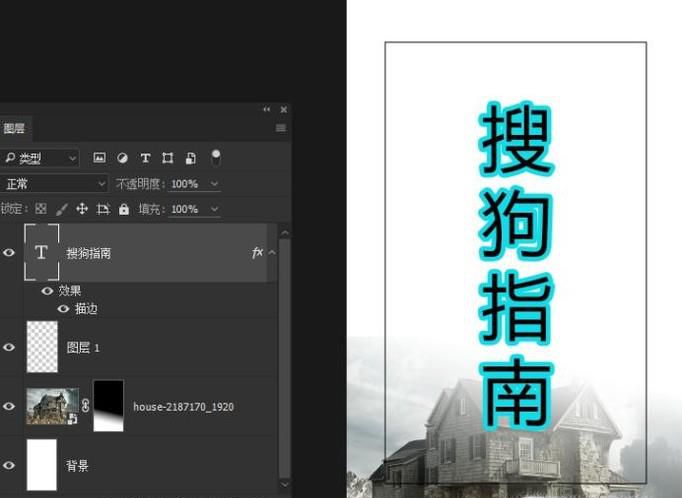Select the 图层 panel tab
The image size is (682, 498).
14,128
